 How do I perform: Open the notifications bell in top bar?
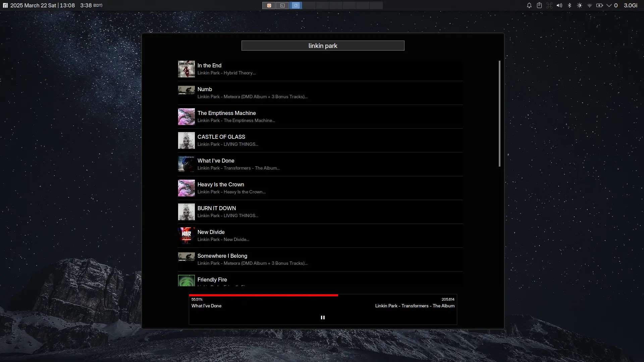[529, 5]
